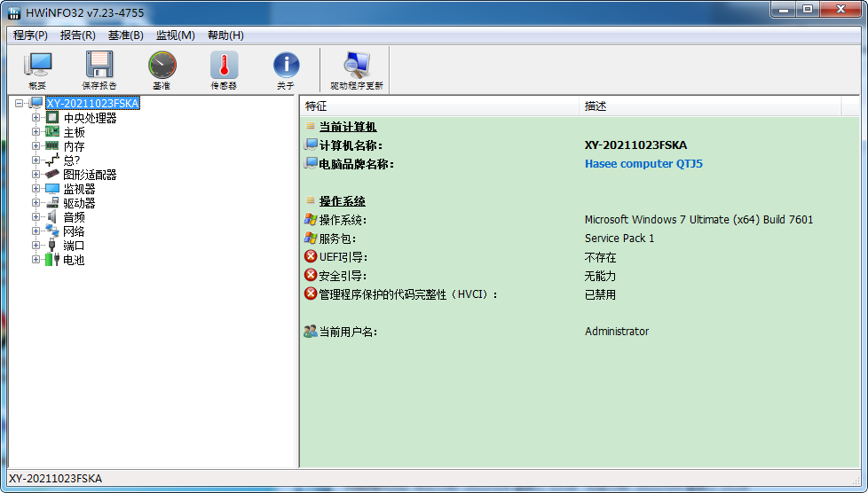Select the 中央处理器 CPU chip icon
Viewport: 868px width, 493px height.
(x=52, y=117)
